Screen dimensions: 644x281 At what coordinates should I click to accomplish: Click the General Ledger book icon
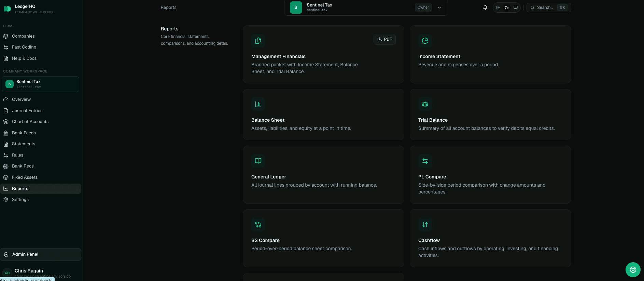[x=258, y=161]
